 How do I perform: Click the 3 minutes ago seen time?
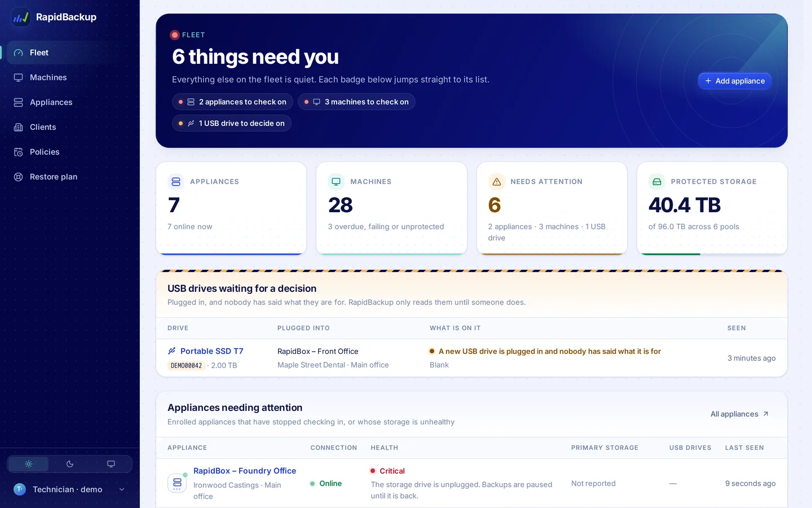point(751,358)
